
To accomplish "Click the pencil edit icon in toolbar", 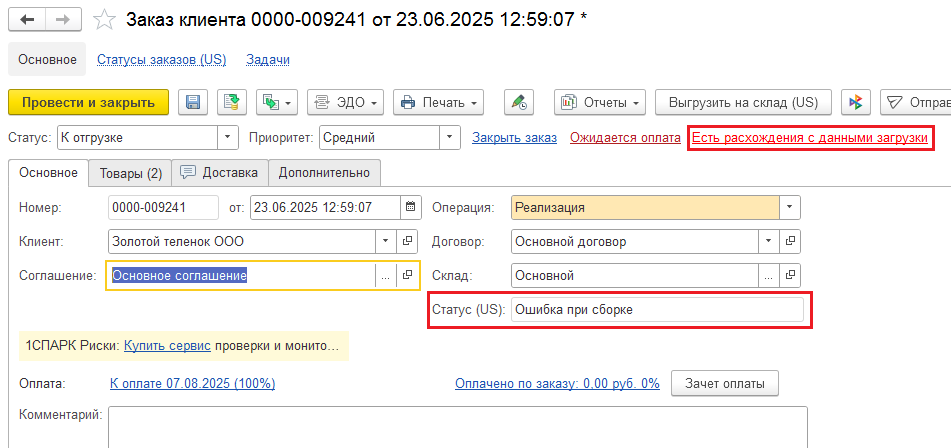I will [x=517, y=102].
